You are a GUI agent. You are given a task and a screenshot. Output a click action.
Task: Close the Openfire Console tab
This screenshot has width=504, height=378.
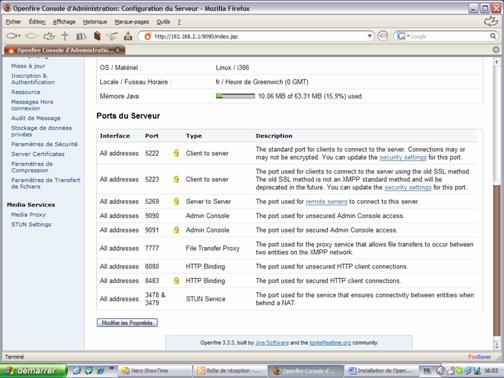[x=118, y=50]
